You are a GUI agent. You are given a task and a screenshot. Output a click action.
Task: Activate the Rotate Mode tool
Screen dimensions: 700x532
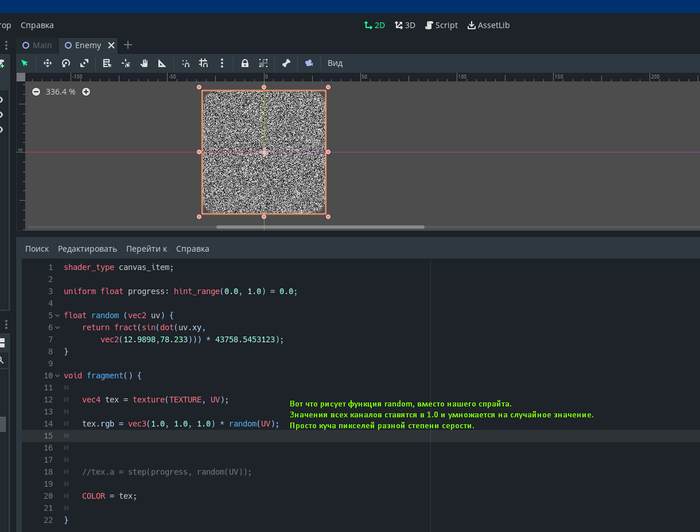[x=66, y=63]
